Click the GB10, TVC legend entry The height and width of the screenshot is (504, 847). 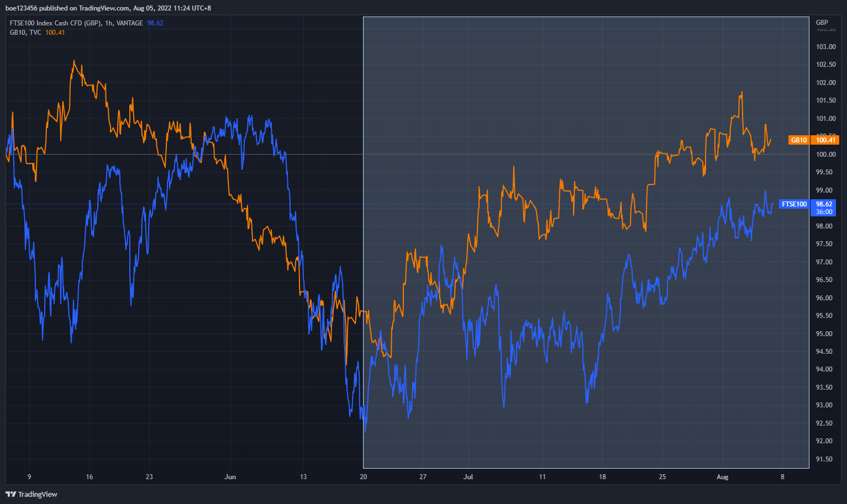click(x=25, y=33)
